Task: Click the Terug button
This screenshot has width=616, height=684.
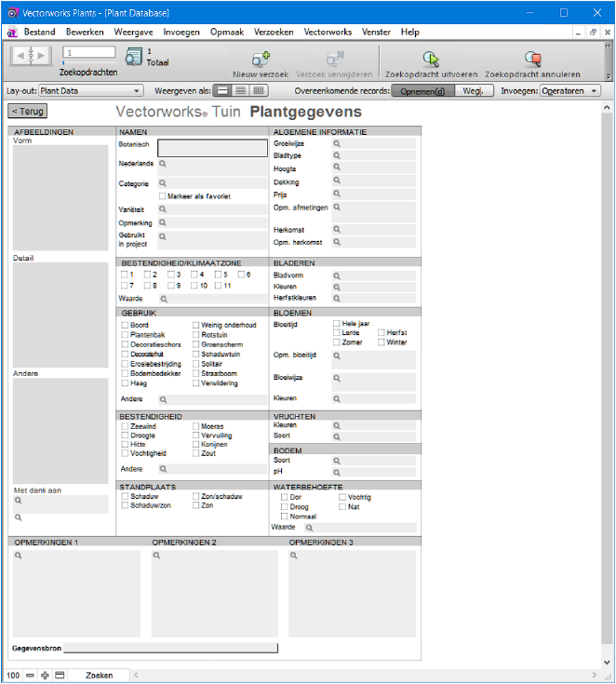Action: point(27,112)
